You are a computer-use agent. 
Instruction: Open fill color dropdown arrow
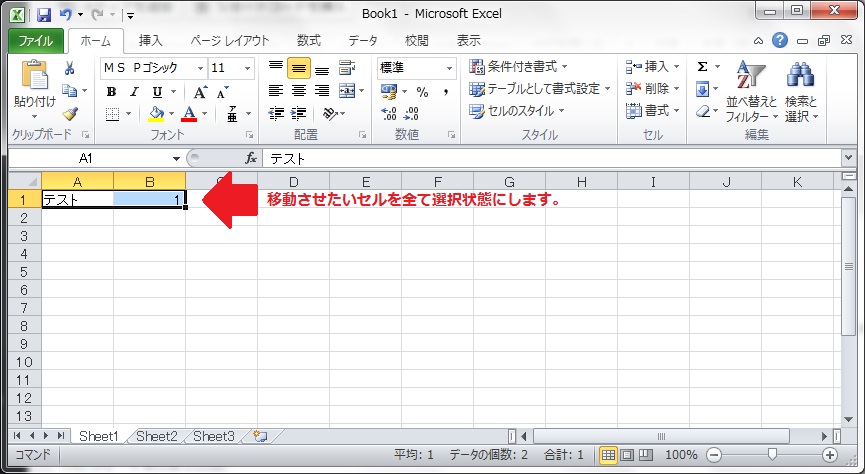point(172,114)
